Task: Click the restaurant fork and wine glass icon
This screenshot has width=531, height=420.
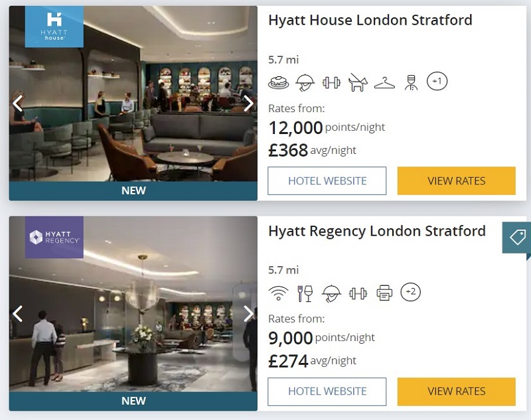Action: click(305, 293)
